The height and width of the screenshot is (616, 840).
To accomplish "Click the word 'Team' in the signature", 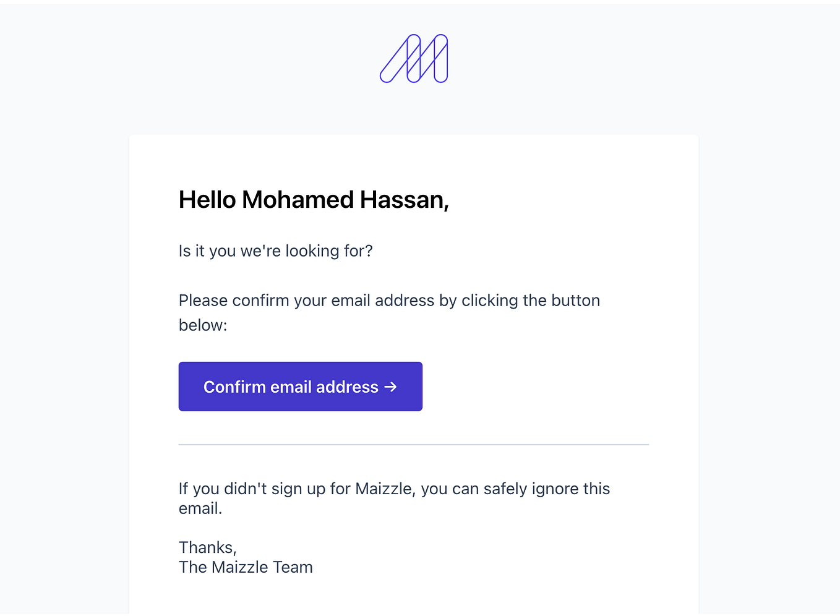I will point(293,567).
